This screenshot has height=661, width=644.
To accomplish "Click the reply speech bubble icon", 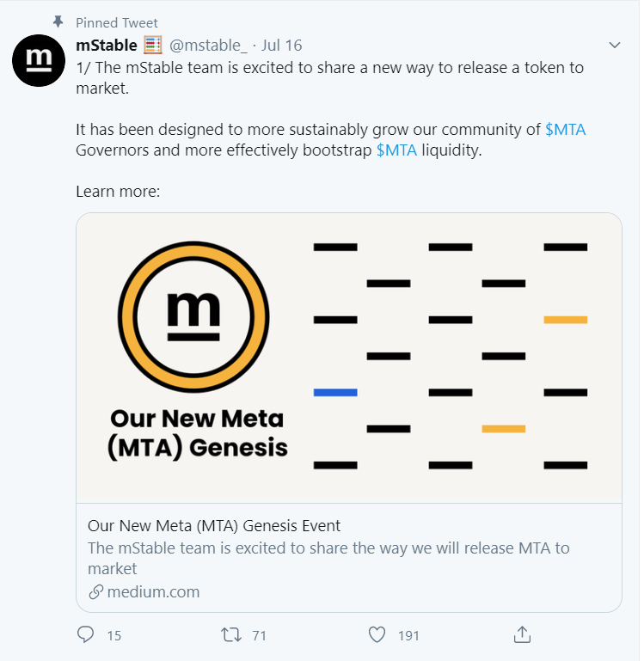I will pos(86,635).
